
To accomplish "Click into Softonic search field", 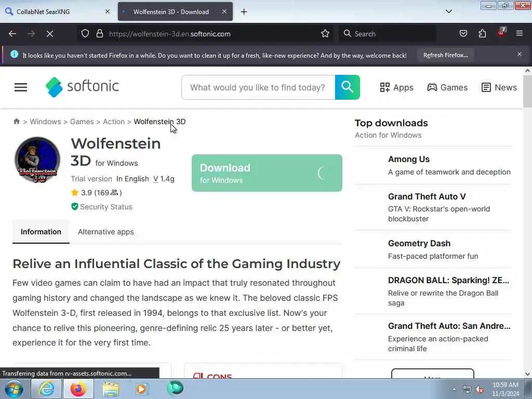I will pyautogui.click(x=258, y=87).
